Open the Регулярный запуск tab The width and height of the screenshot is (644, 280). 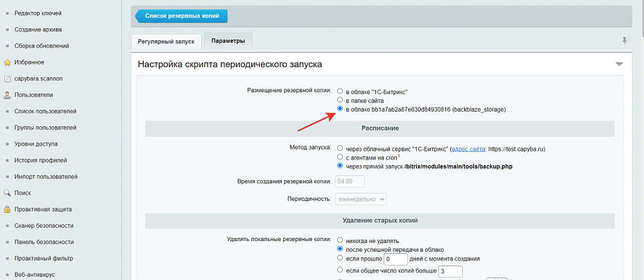(x=167, y=41)
